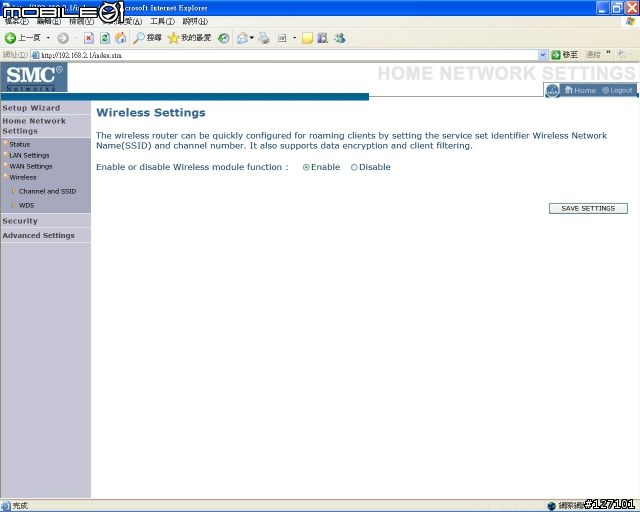Click the SMC Networks logo
640x512 pixels.
(x=34, y=77)
